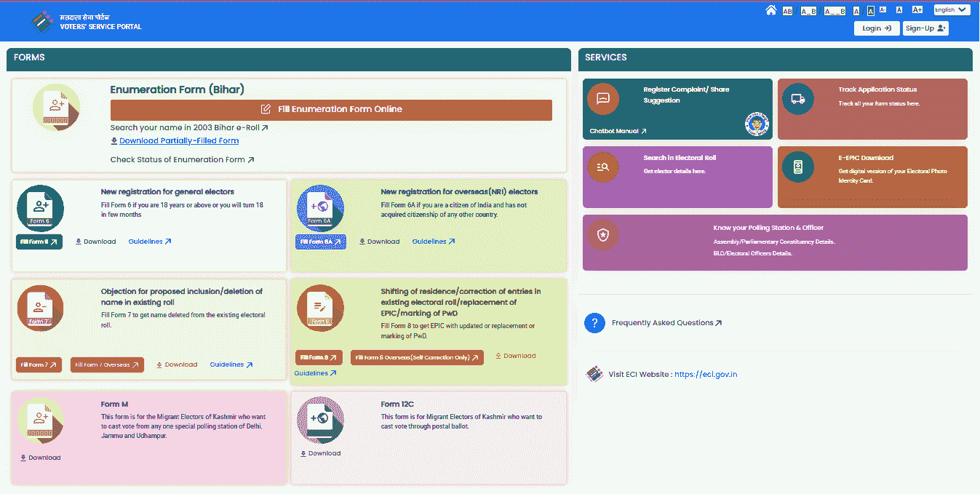Click New registration for general electors title

click(x=167, y=192)
